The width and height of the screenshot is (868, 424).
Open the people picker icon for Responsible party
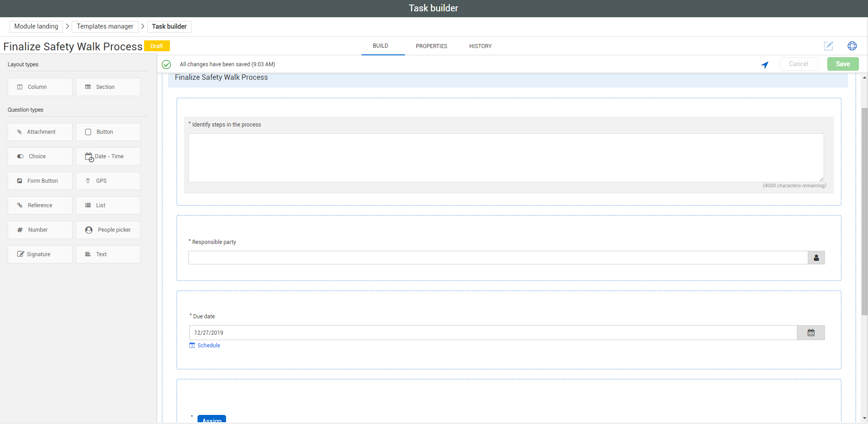[816, 258]
